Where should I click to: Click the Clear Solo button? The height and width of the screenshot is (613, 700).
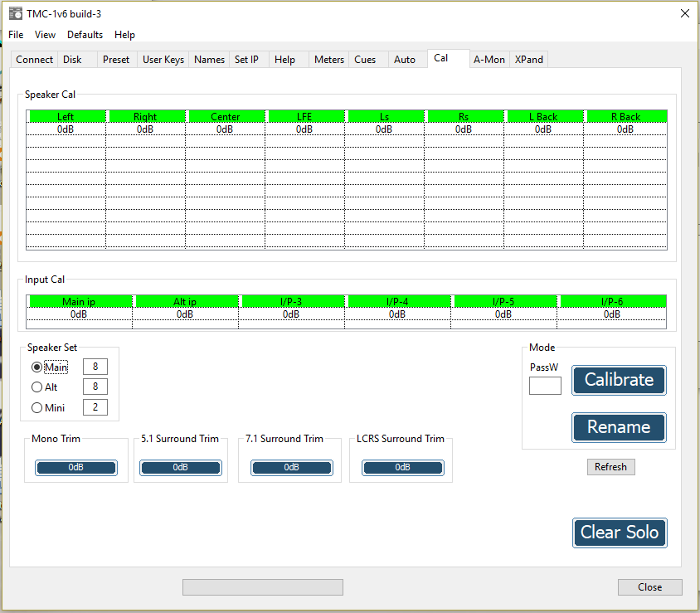tap(620, 533)
